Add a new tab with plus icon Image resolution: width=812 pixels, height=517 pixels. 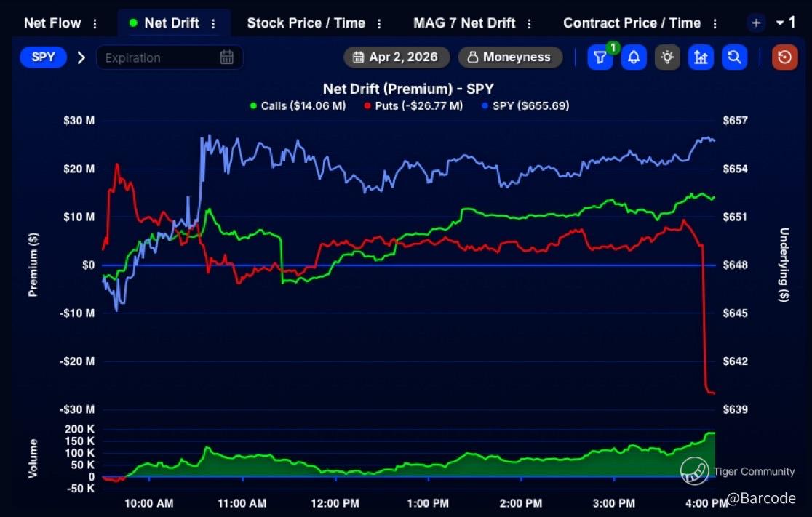coord(756,23)
